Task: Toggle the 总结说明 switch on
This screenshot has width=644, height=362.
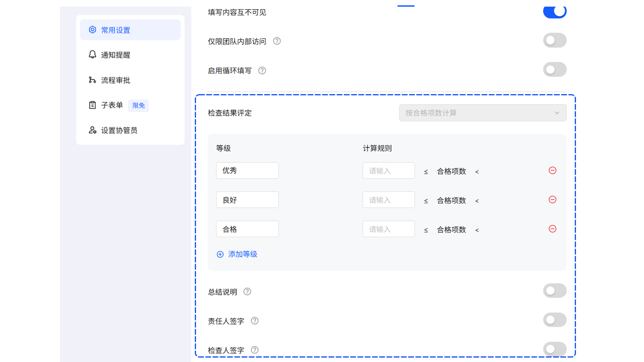Action: point(555,290)
